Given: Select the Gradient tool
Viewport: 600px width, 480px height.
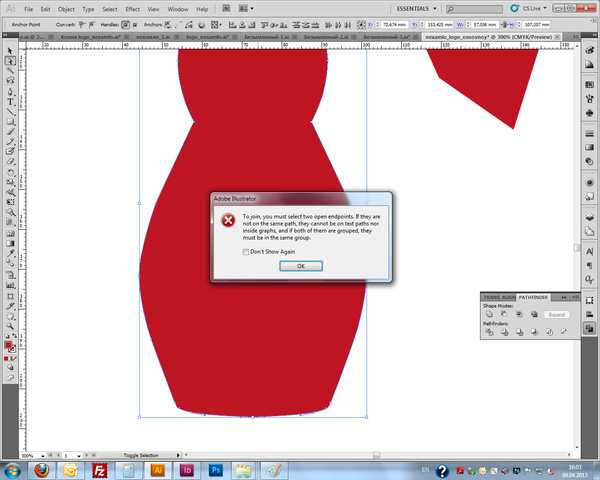Looking at the screenshot, I should (x=10, y=243).
